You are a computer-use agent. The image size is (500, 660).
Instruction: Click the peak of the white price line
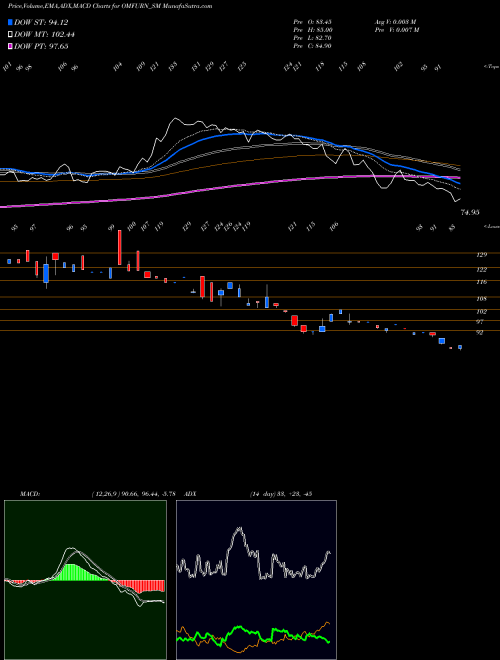[175, 119]
